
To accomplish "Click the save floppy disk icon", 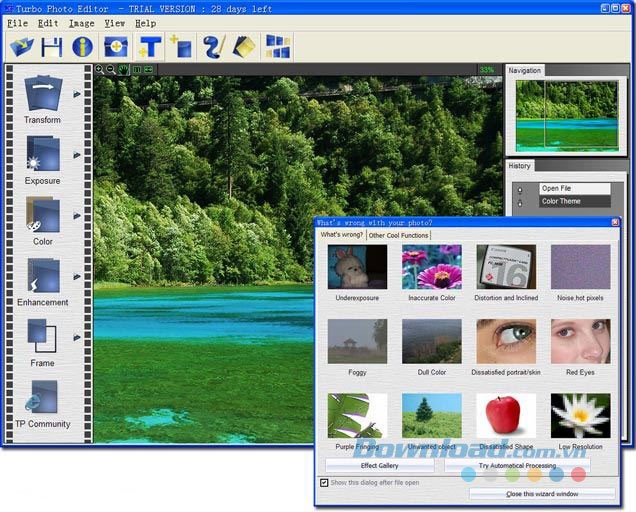I will (x=52, y=46).
